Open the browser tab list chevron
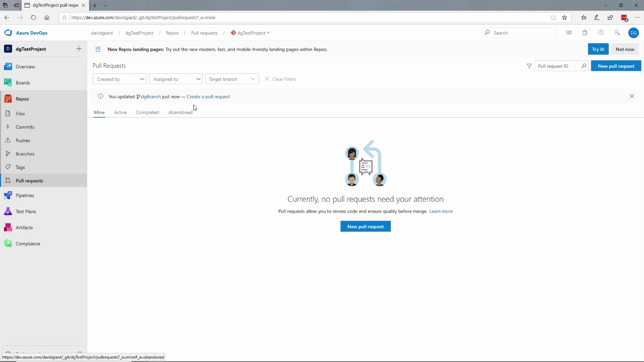The image size is (644, 362). coord(105,5)
